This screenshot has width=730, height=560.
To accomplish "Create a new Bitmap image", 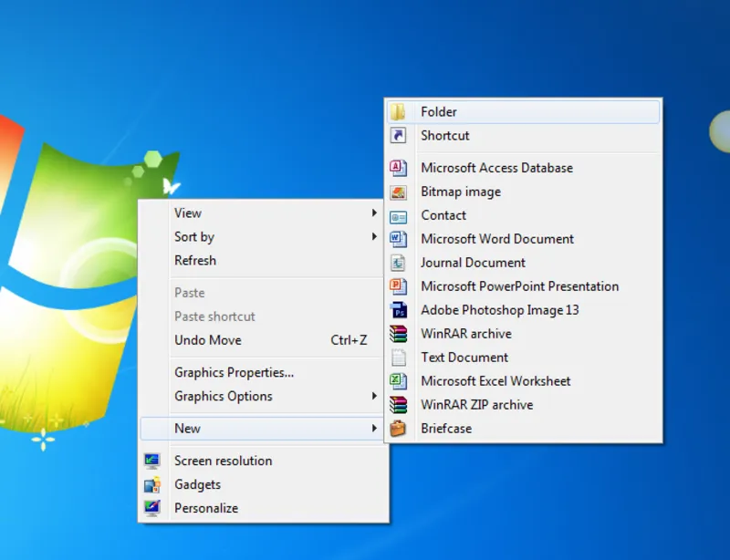I will click(x=523, y=192).
